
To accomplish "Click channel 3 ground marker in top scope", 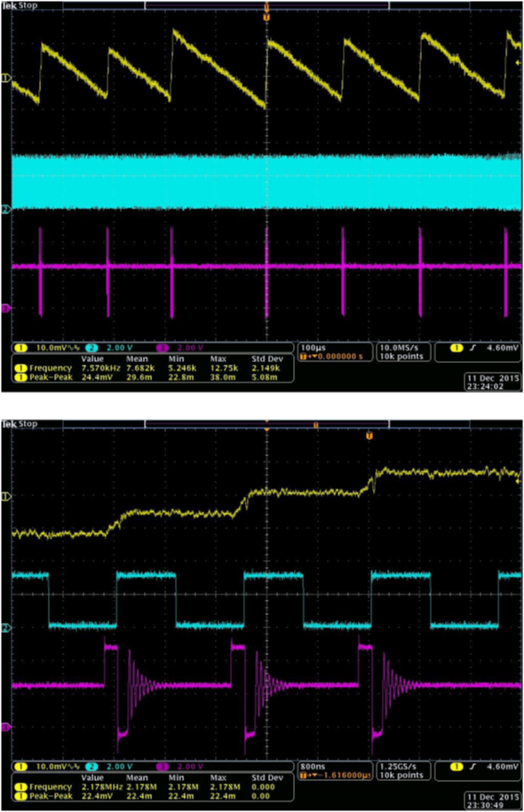I will pos(6,309).
